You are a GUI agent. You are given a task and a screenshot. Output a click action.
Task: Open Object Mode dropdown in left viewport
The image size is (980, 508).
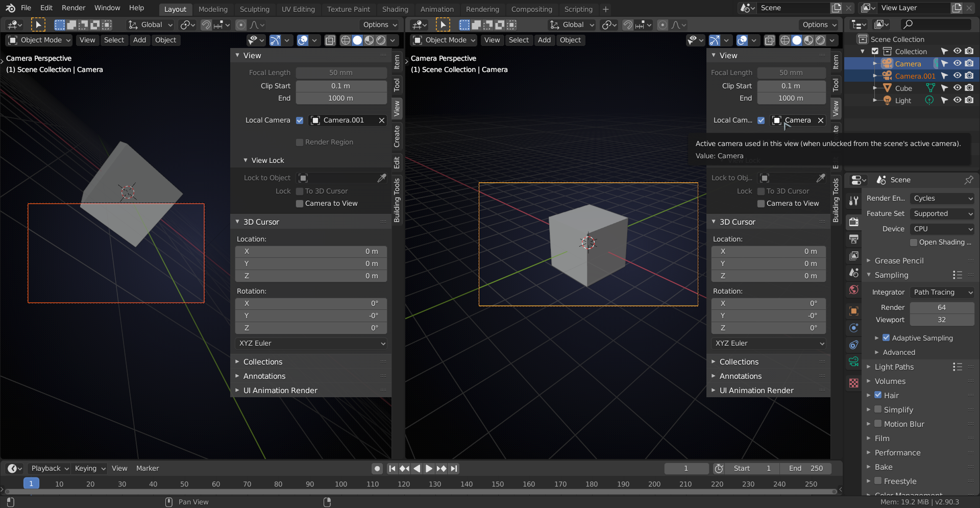(x=39, y=40)
